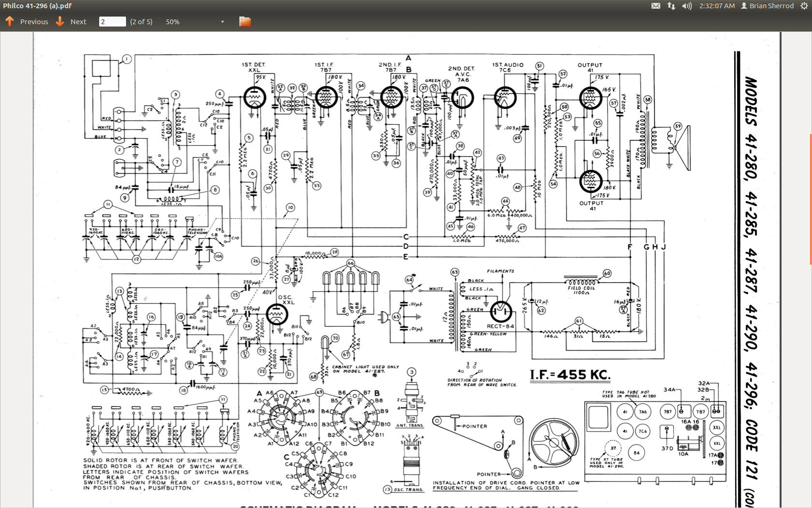
Task: Click the clock showing 2:32:07 AM
Action: [x=717, y=6]
